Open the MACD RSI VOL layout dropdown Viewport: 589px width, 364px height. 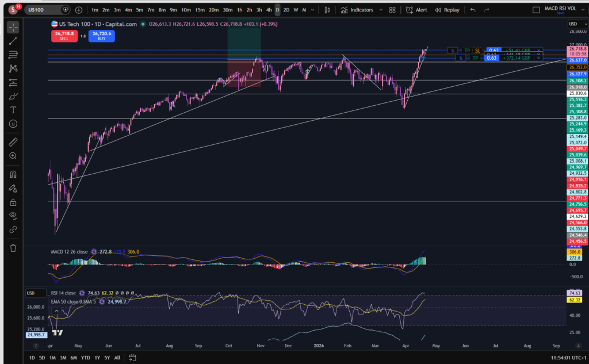click(583, 10)
